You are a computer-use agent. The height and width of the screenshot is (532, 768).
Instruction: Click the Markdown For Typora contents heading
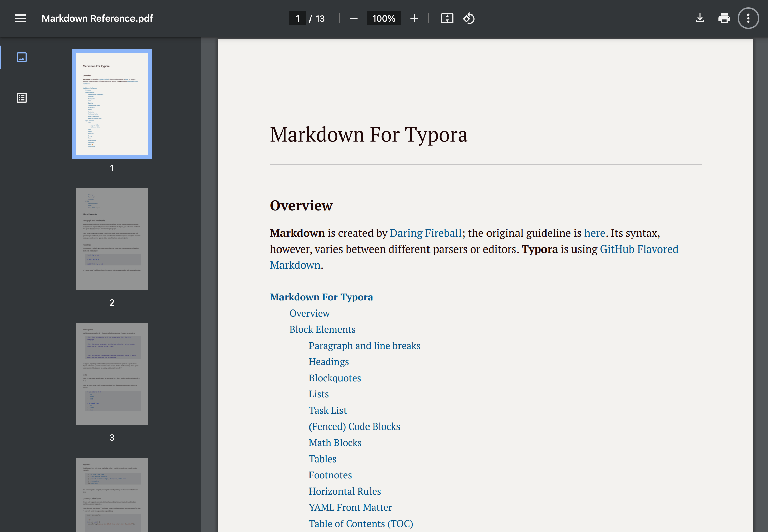pos(321,297)
